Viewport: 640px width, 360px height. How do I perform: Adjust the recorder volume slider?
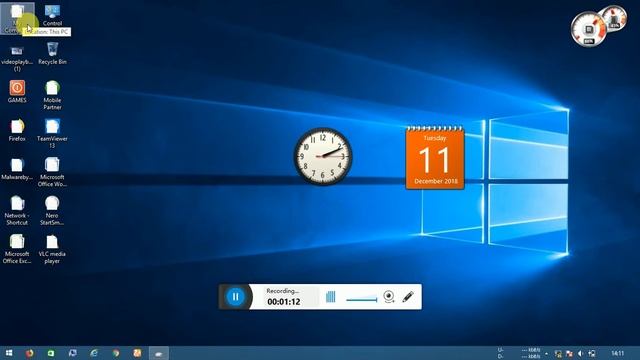[362, 300]
